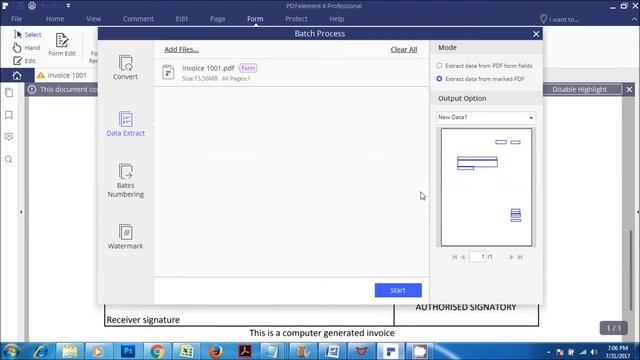Viewport: 640px width, 360px height.
Task: Open Adobe Acrobat from the taskbar
Action: [244, 351]
